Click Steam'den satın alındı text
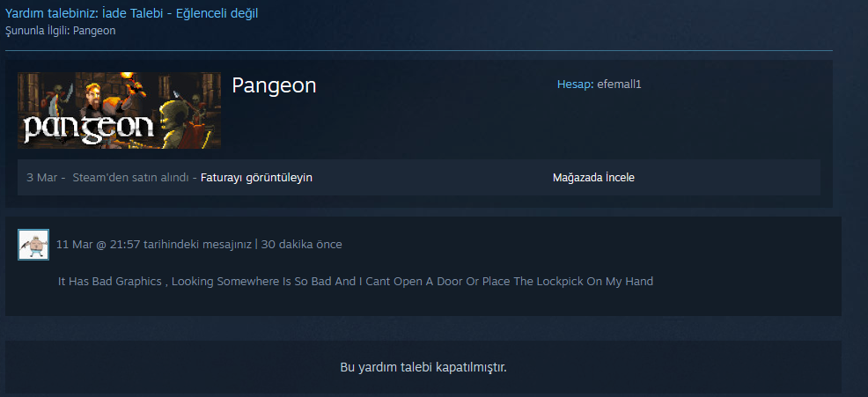This screenshot has height=397, width=868. click(x=130, y=178)
